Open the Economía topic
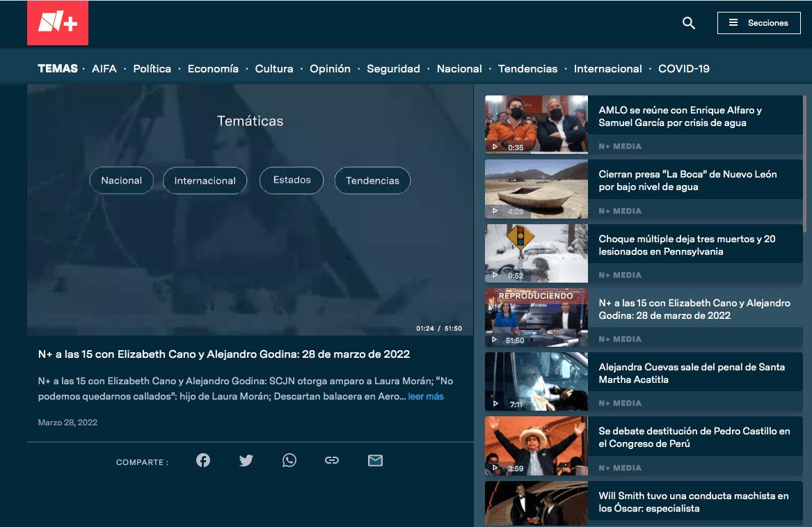Viewport: 812px width, 527px height. 213,68
